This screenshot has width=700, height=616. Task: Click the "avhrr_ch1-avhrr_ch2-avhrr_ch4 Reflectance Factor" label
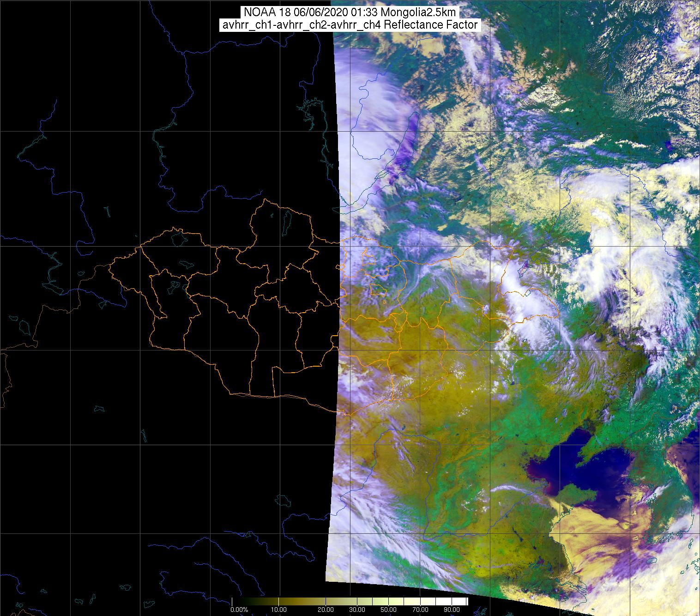[x=350, y=25]
